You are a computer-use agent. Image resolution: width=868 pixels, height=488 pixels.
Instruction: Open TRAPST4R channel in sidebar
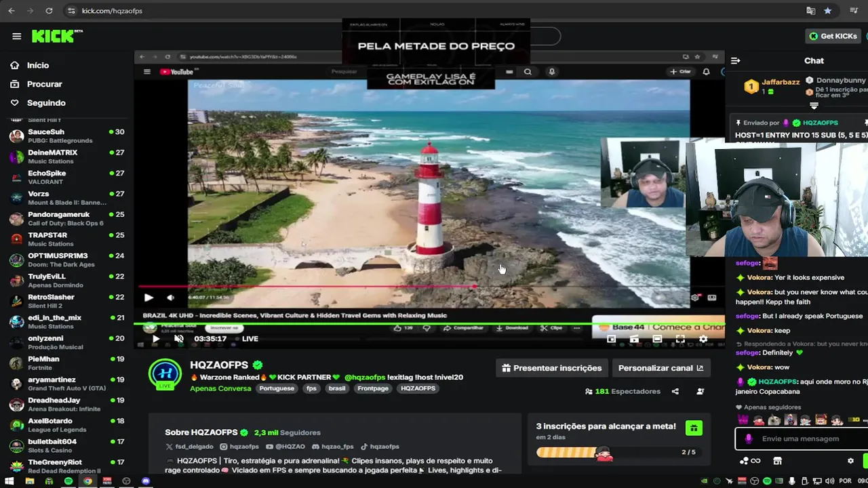(x=67, y=239)
